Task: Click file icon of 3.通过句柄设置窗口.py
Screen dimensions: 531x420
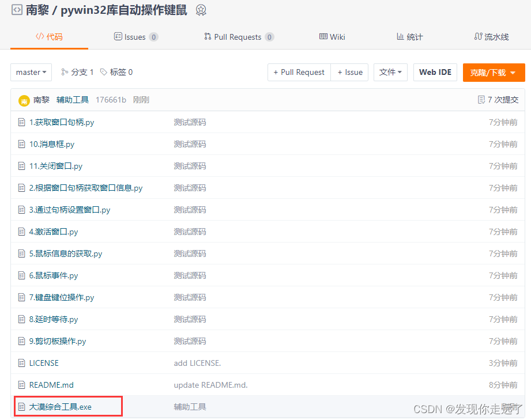Action: (21, 210)
